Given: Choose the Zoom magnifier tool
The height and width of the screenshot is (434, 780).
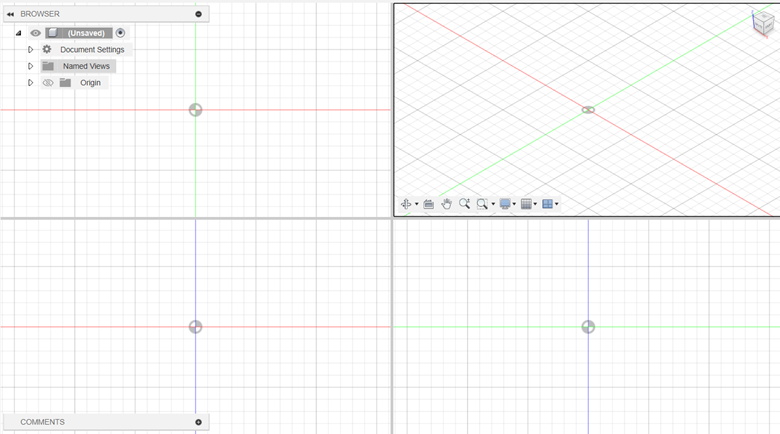Looking at the screenshot, I should 464,204.
